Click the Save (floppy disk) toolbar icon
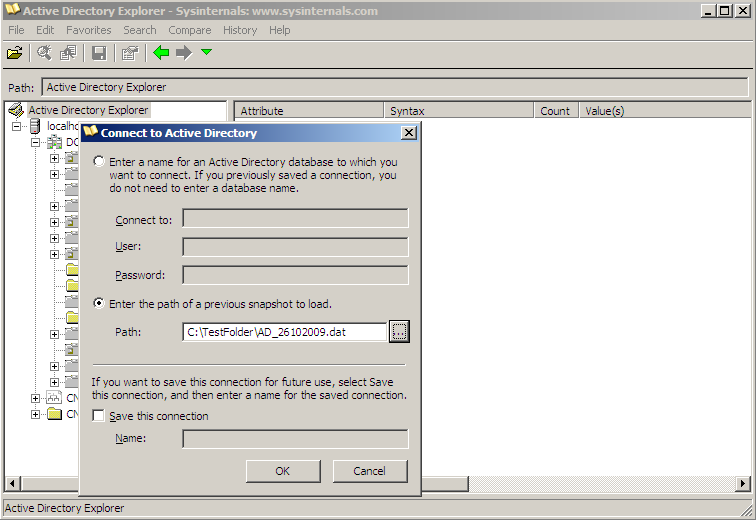This screenshot has width=756, height=520. tap(99, 53)
